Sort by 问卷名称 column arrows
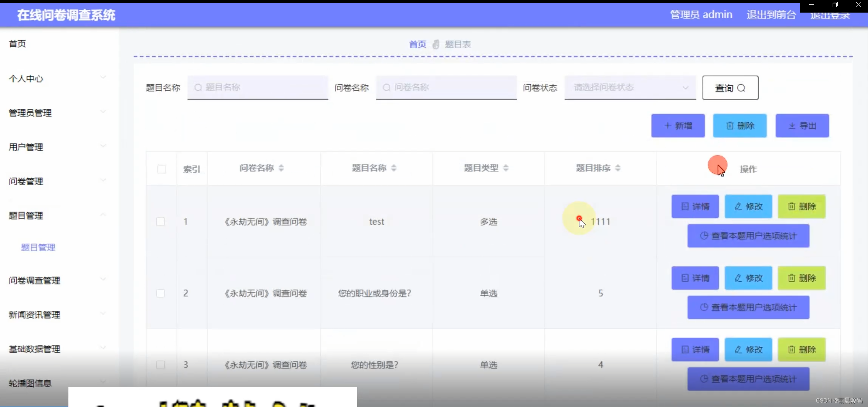Viewport: 868px width, 407px height. coord(281,168)
